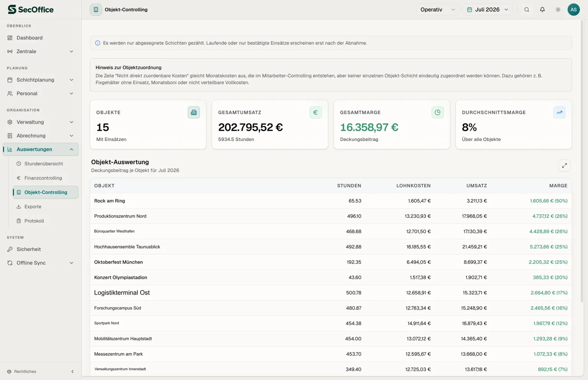Sort table by Stunden column header
The width and height of the screenshot is (588, 380).
(349, 186)
